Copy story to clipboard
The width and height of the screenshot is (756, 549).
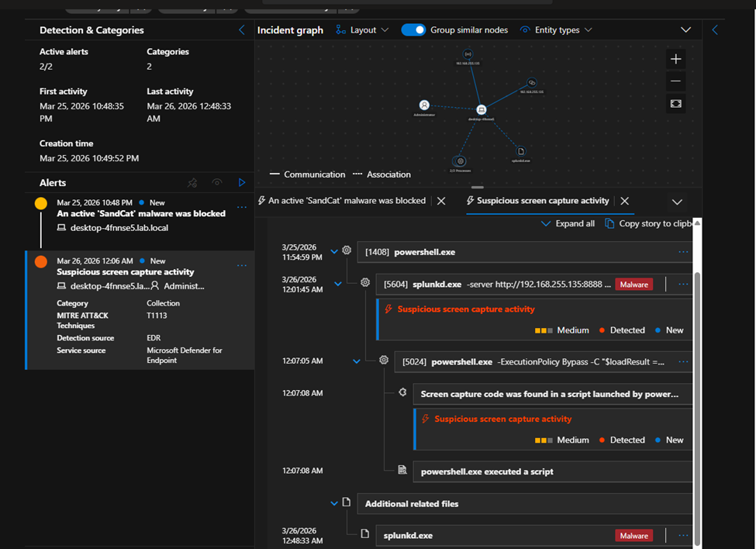pyautogui.click(x=648, y=223)
